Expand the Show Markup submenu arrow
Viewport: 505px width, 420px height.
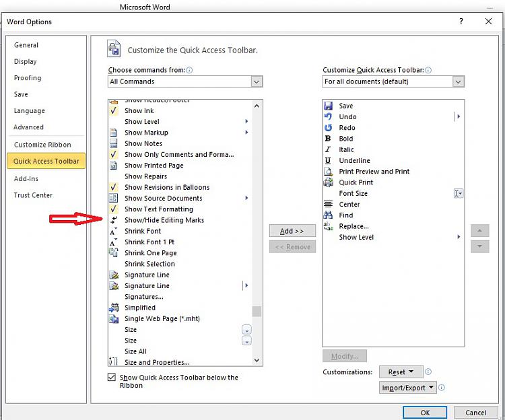[246, 133]
